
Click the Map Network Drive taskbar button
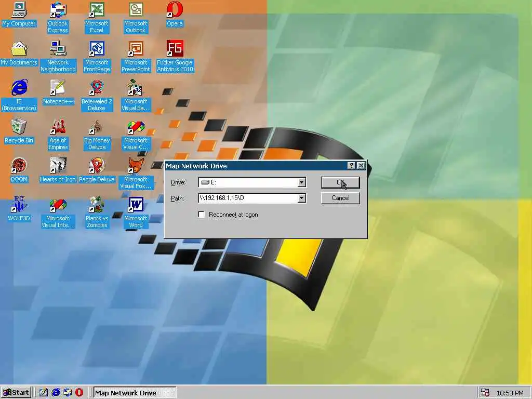click(x=135, y=393)
